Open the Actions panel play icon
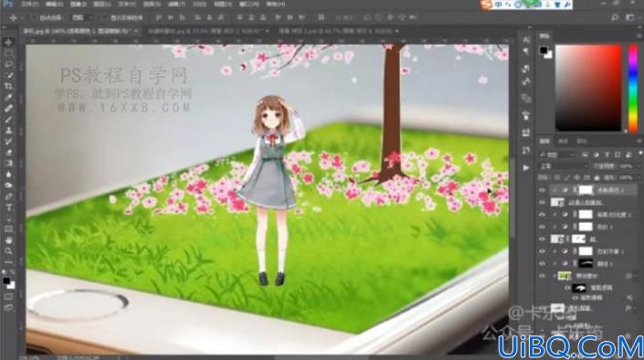 pyautogui.click(x=526, y=168)
